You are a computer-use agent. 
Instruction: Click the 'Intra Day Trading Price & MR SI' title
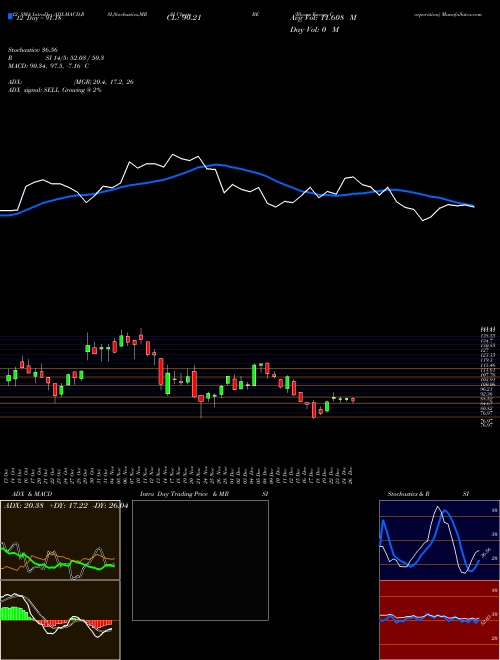click(x=204, y=494)
